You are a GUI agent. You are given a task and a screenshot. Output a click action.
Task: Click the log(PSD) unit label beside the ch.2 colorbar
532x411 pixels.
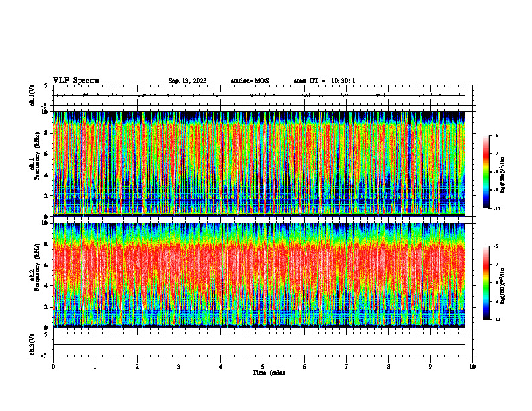click(503, 286)
